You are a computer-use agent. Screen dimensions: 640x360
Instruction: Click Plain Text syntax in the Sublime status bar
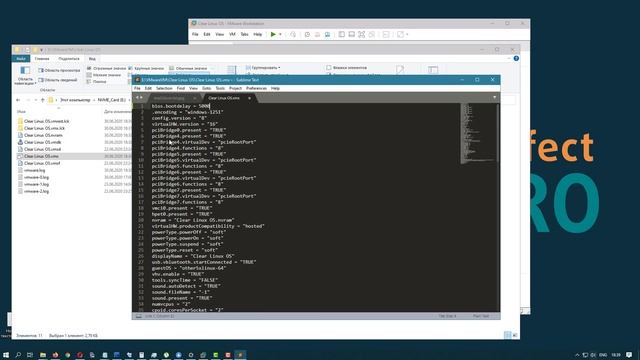481,316
